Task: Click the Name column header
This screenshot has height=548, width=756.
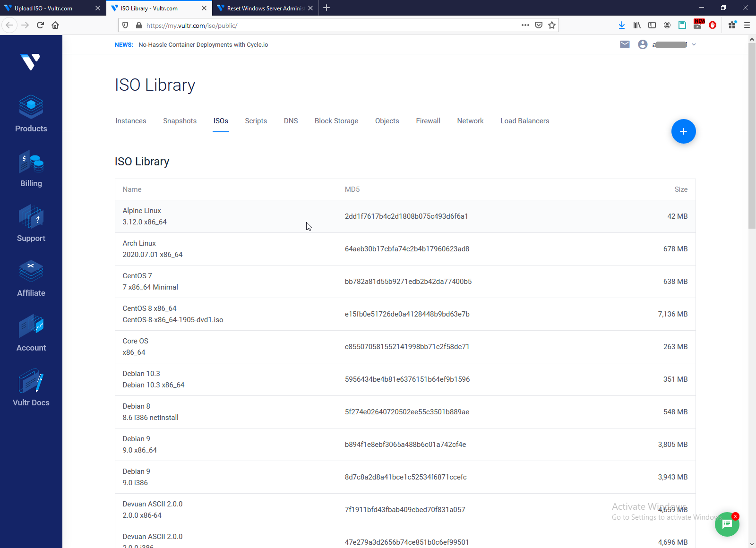Action: 132,189
